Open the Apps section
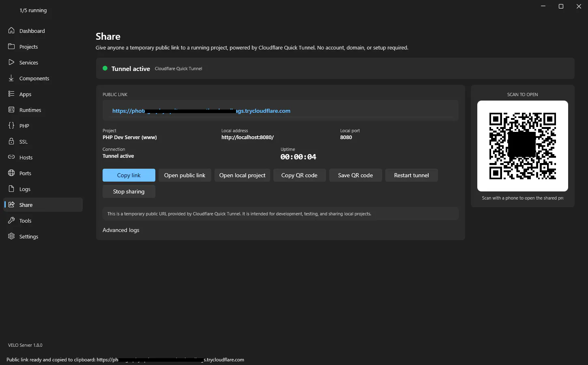 point(43,94)
